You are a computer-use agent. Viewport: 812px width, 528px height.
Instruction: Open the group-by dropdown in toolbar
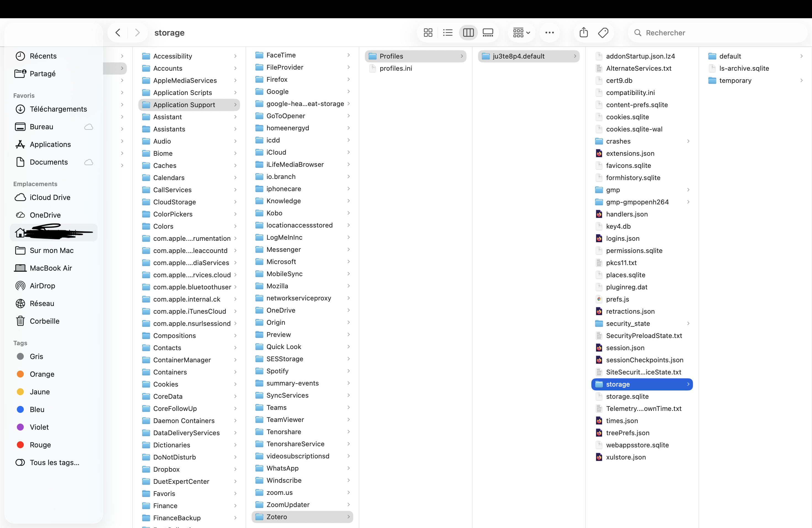tap(521, 33)
